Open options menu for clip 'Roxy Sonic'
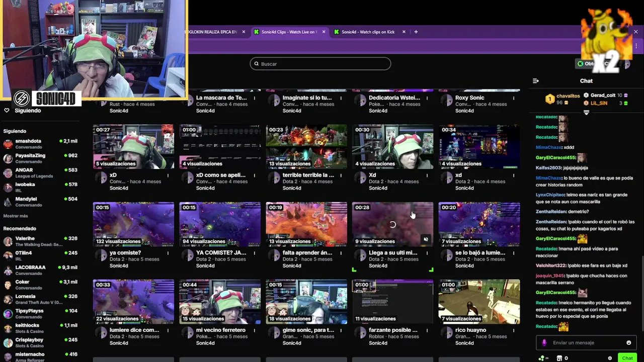 pos(514,98)
